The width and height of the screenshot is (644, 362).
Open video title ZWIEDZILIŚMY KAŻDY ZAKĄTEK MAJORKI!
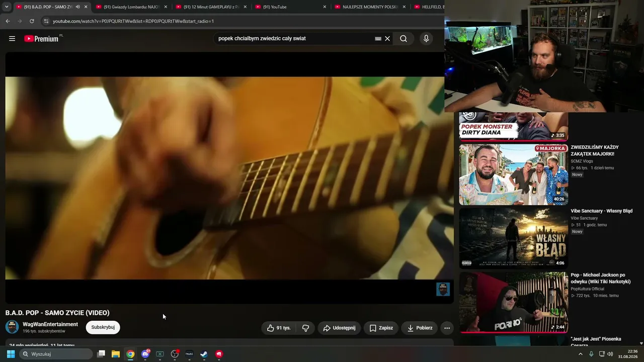[x=595, y=150]
